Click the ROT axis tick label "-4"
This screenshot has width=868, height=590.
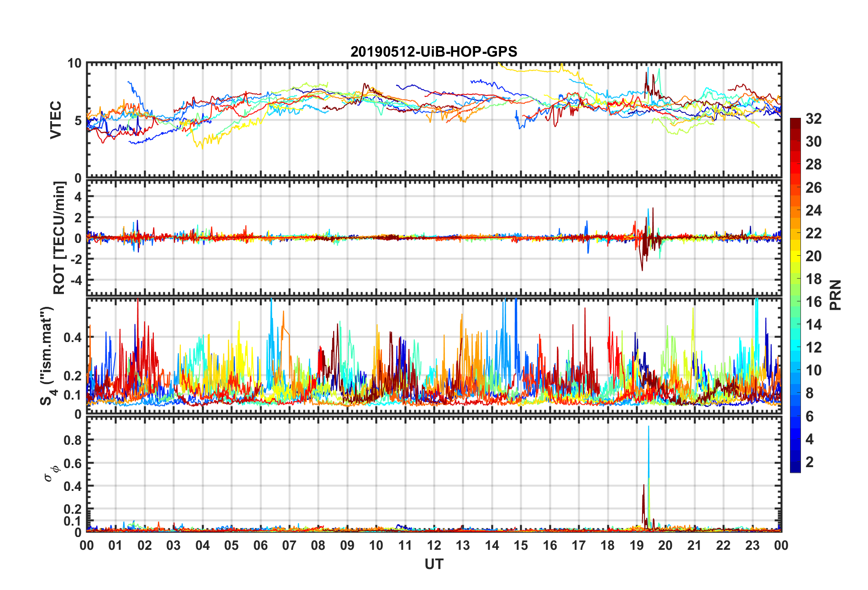coord(76,279)
